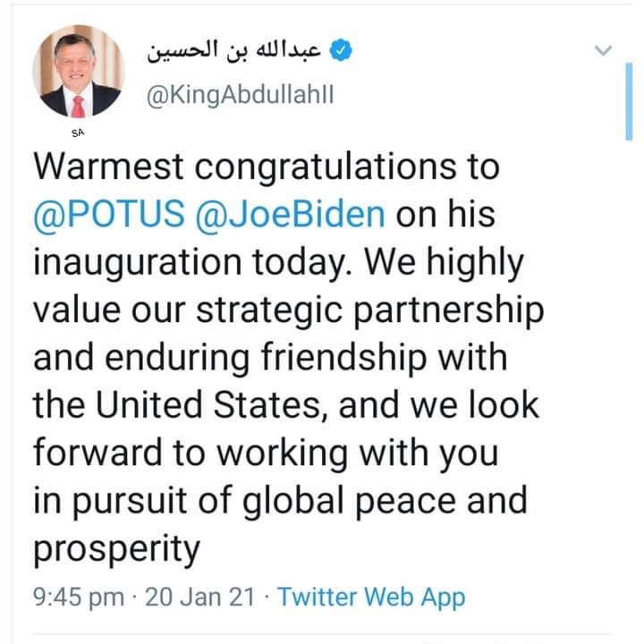
Task: Click the phrase "global peace" in the tweet
Action: pos(346,500)
